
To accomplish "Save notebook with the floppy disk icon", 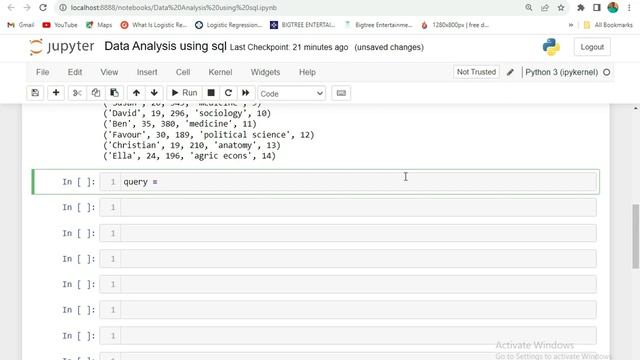I will coord(35,93).
